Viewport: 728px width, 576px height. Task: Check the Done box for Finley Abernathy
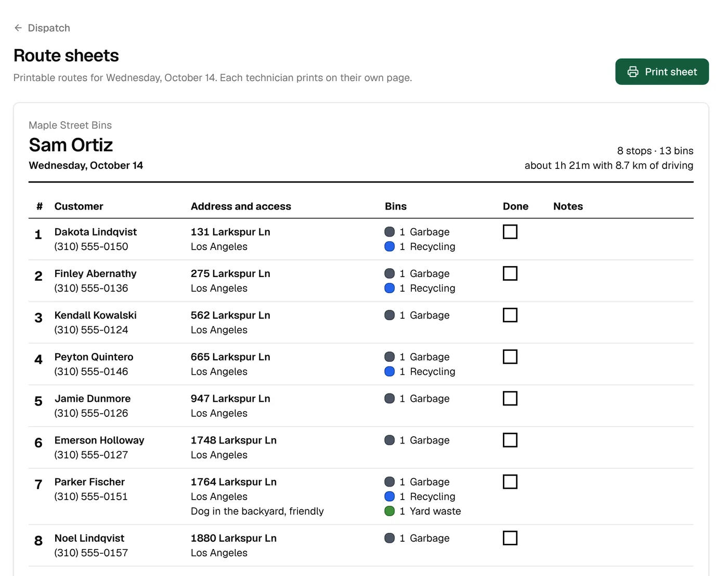(510, 273)
